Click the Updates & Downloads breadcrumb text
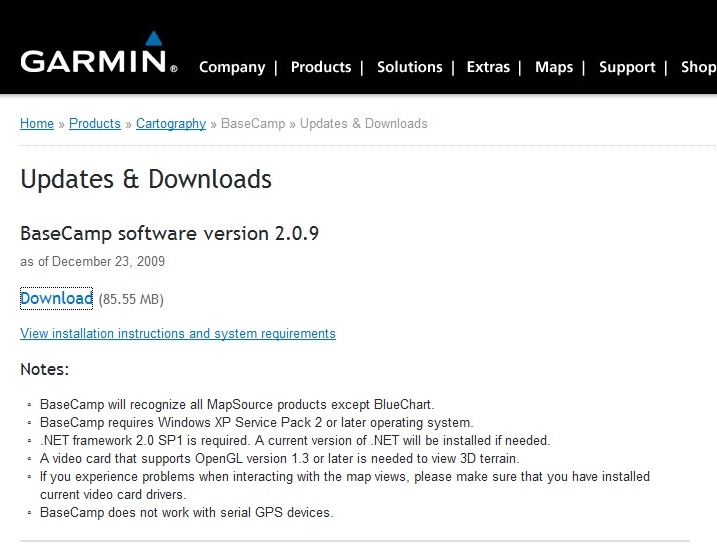Image resolution: width=717 pixels, height=550 pixels. point(364,123)
